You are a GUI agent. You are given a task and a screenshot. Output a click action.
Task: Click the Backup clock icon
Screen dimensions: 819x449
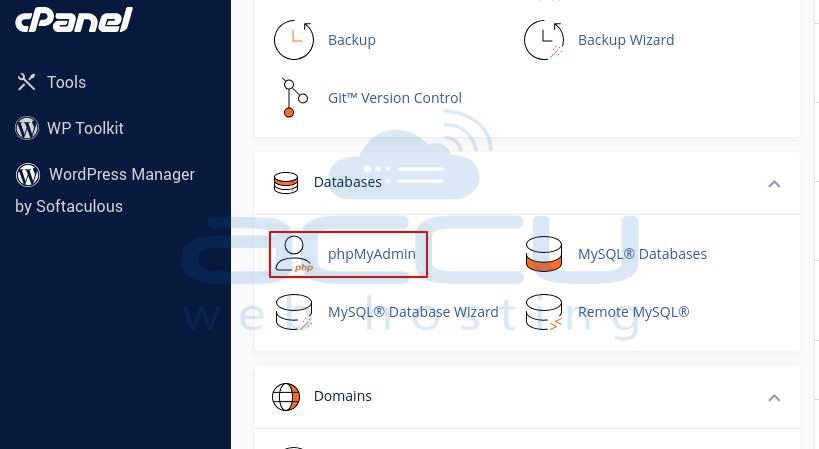[x=294, y=40]
